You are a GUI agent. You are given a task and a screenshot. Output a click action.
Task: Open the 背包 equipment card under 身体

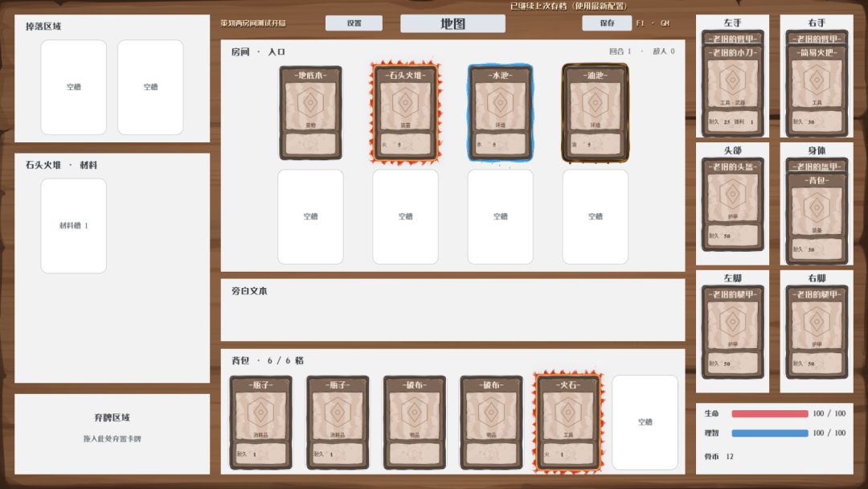817,218
